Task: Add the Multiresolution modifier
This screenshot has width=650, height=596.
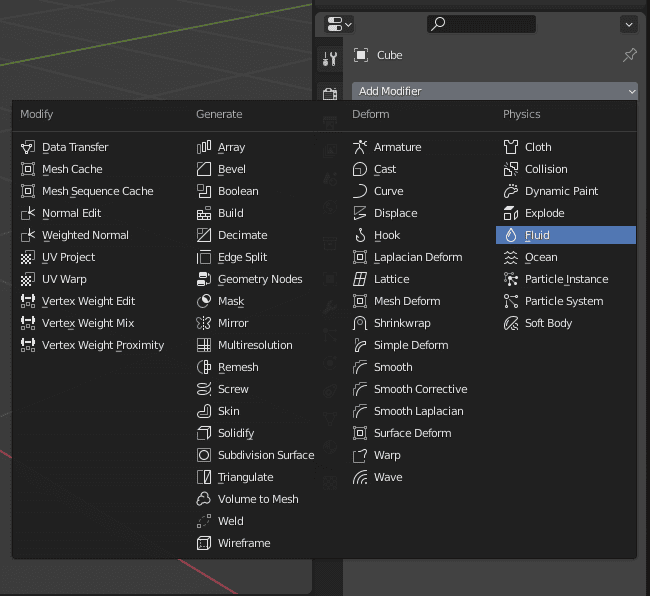Action: [x=245, y=345]
